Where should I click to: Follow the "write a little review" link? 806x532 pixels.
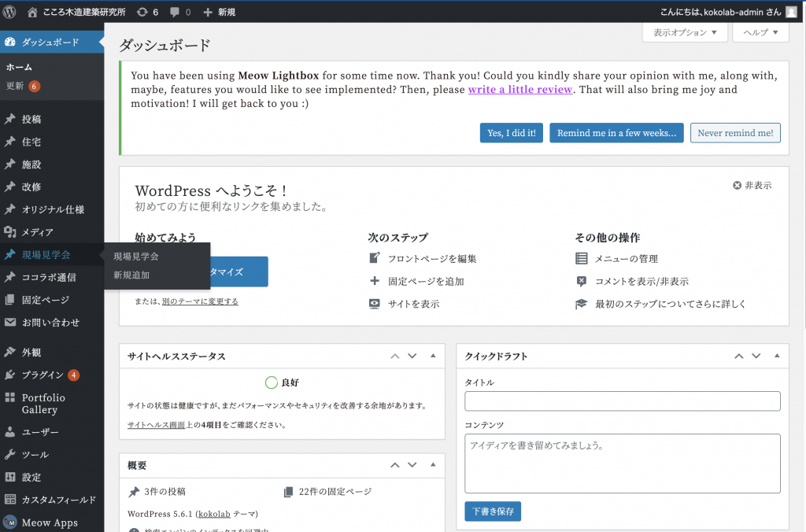(x=520, y=90)
